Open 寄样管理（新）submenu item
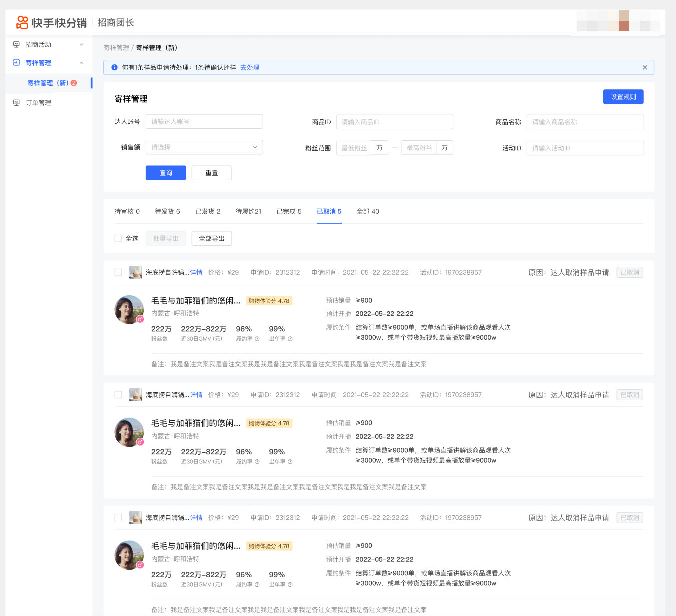The image size is (676, 616). coord(48,83)
